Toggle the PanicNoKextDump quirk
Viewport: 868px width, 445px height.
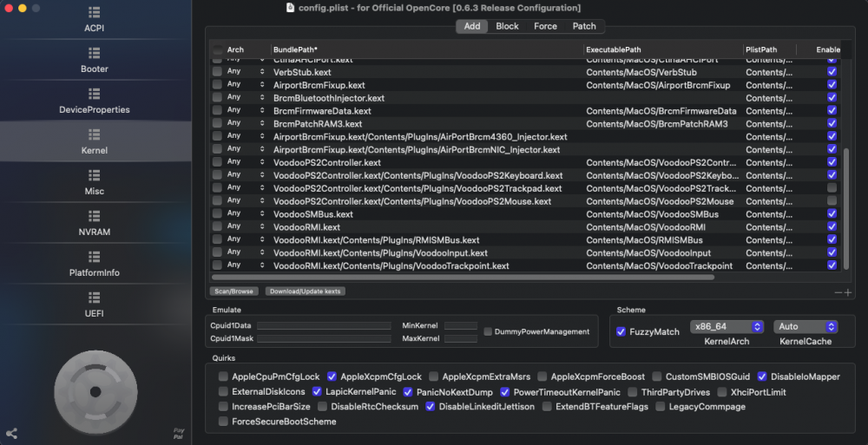click(x=408, y=392)
